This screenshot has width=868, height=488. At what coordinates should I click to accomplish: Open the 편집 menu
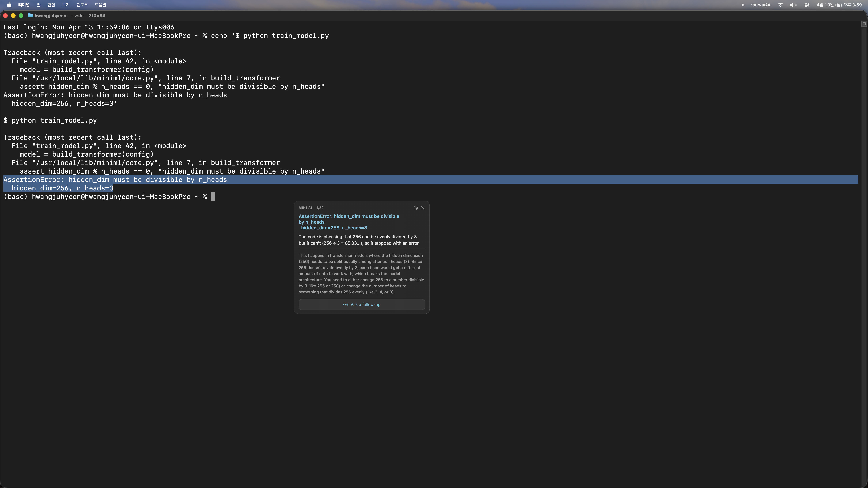tap(51, 5)
